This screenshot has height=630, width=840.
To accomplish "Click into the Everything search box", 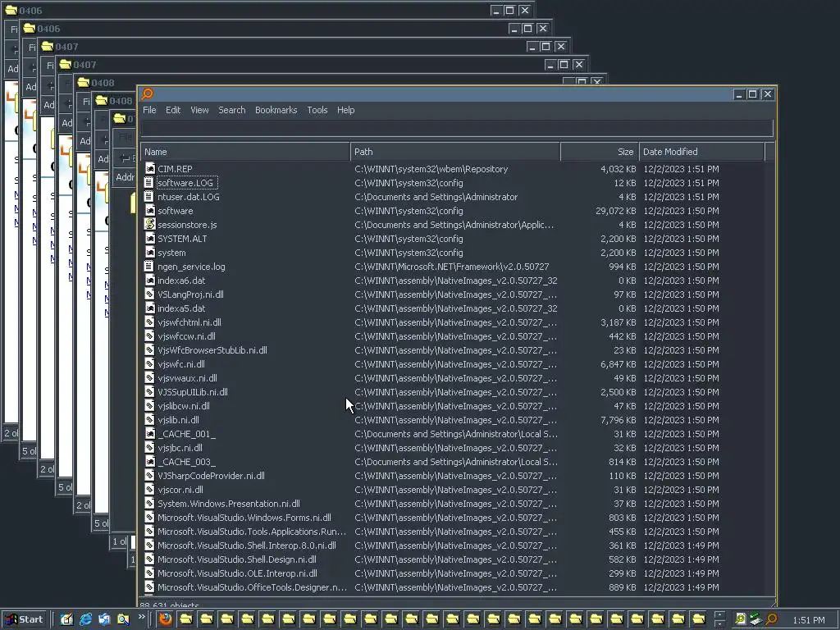I will tap(457, 128).
